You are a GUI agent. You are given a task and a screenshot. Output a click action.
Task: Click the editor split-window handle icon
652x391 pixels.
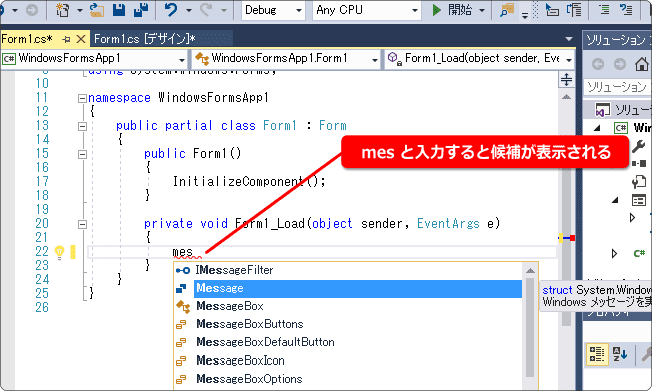pyautogui.click(x=566, y=79)
